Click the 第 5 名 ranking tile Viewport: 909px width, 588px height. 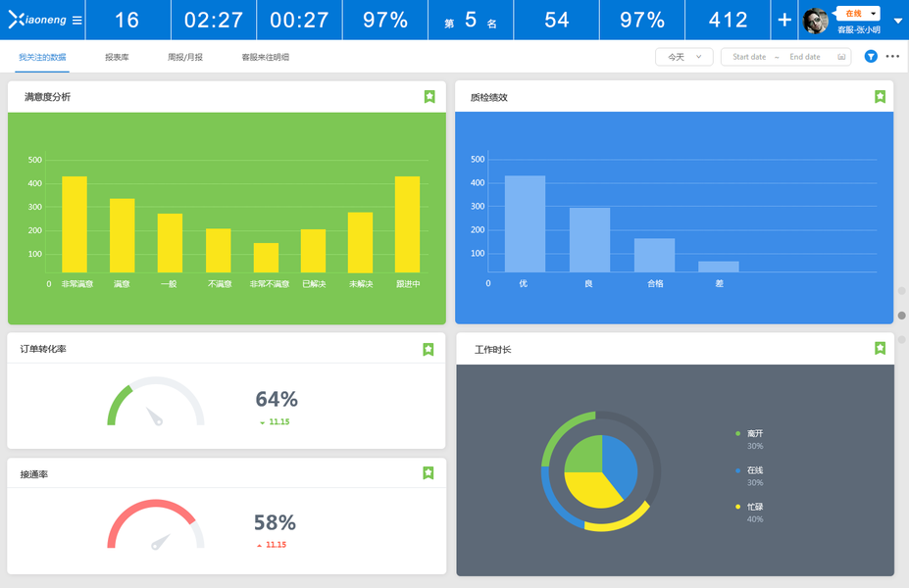point(471,20)
